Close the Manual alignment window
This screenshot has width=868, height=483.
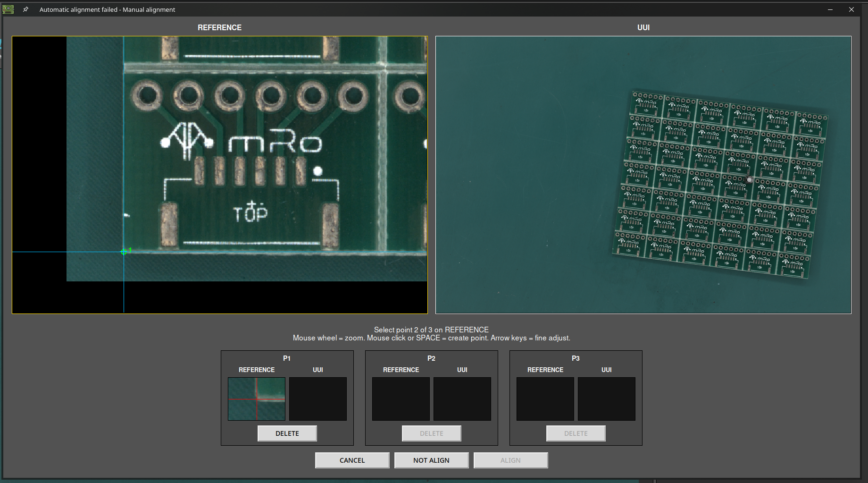[851, 9]
